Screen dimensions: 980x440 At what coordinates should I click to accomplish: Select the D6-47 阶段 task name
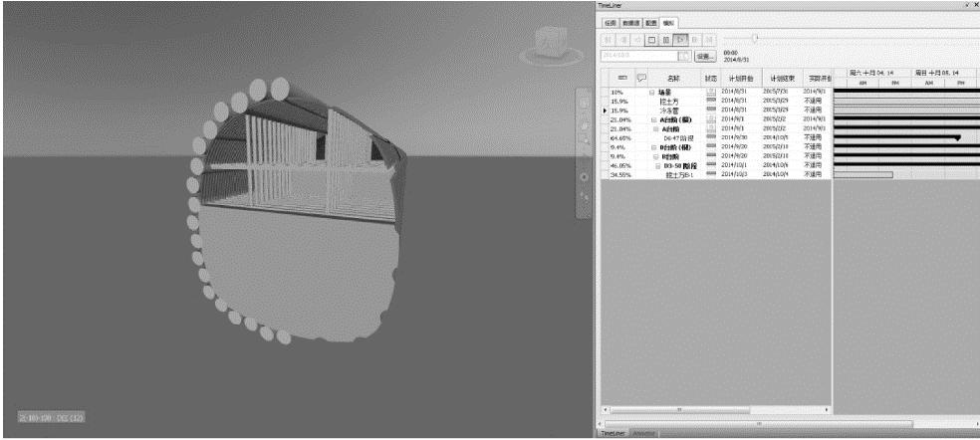(x=679, y=137)
